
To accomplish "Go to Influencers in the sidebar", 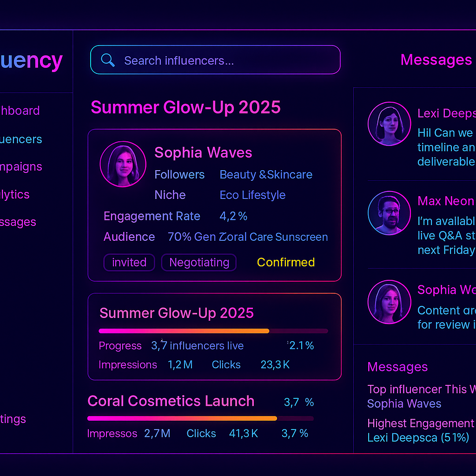I will click(21, 139).
